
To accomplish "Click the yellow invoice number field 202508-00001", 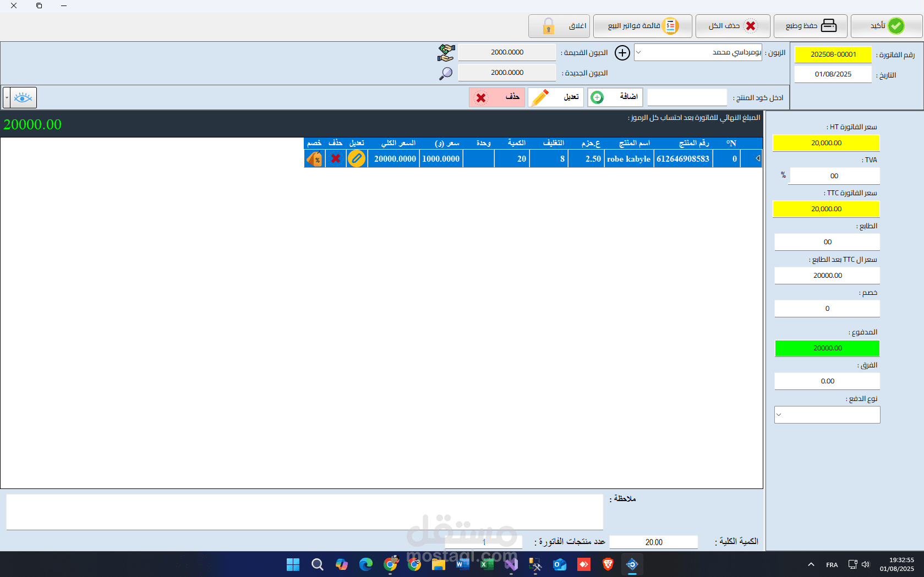I will tap(833, 54).
